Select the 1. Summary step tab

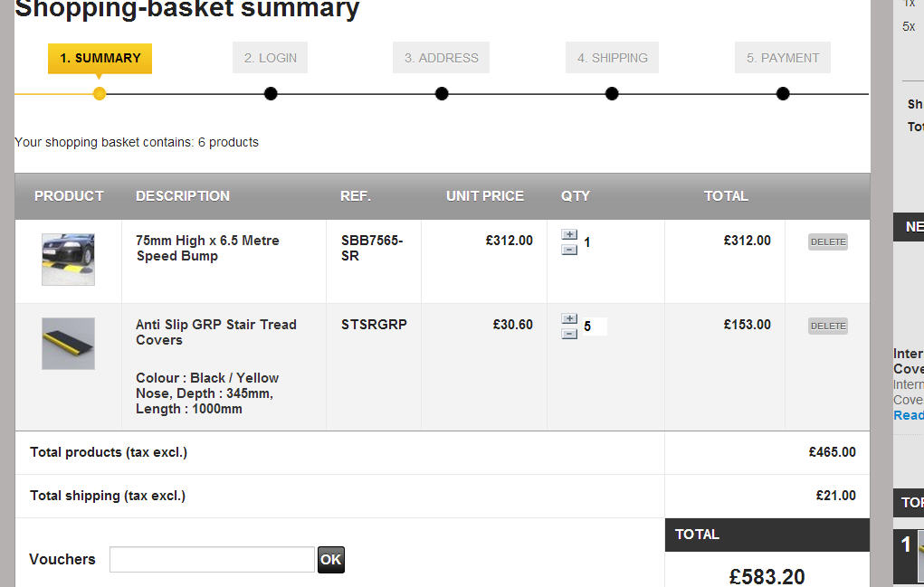[100, 58]
